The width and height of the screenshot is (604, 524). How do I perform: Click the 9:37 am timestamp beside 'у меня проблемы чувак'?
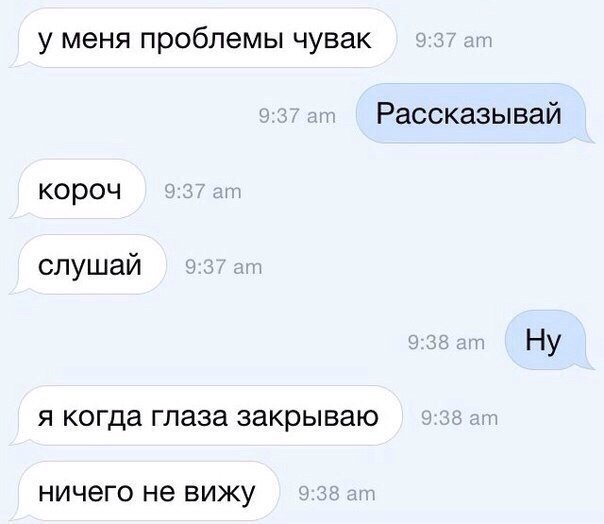(454, 40)
